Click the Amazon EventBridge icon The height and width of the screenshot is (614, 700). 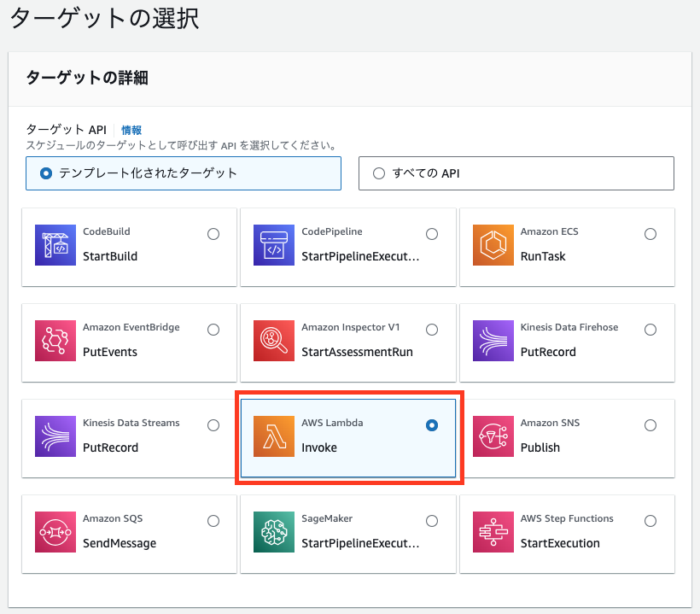[x=55, y=341]
